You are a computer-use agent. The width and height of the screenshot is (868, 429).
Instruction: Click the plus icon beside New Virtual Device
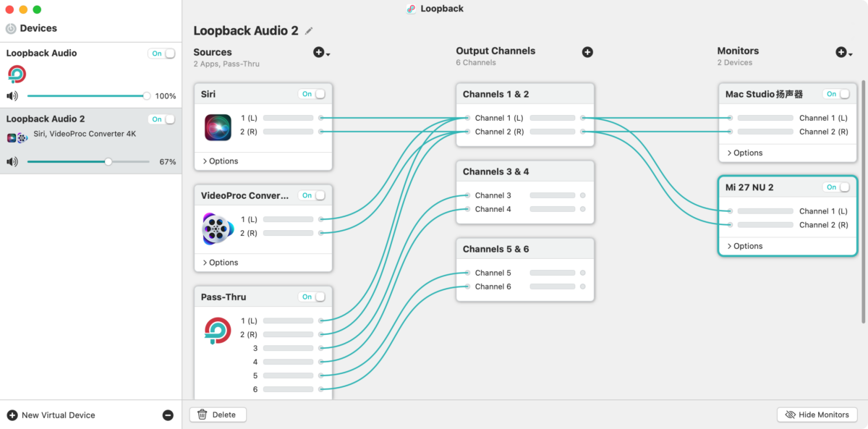point(12,415)
